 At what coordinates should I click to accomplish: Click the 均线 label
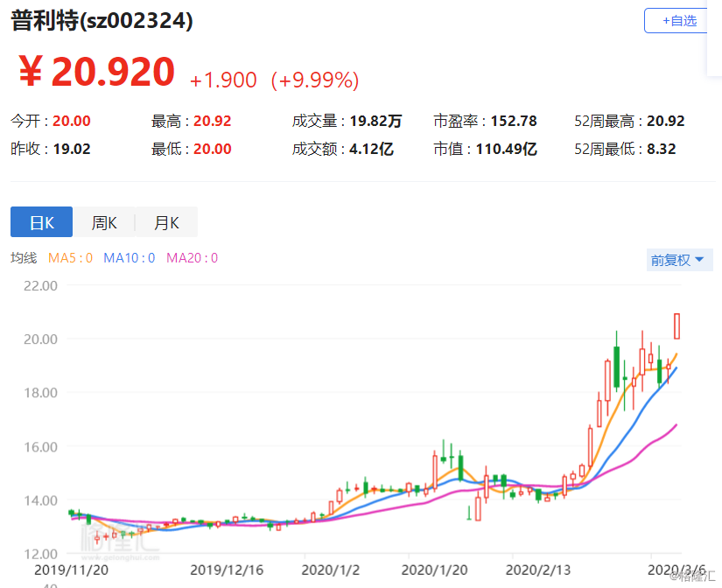(x=24, y=258)
